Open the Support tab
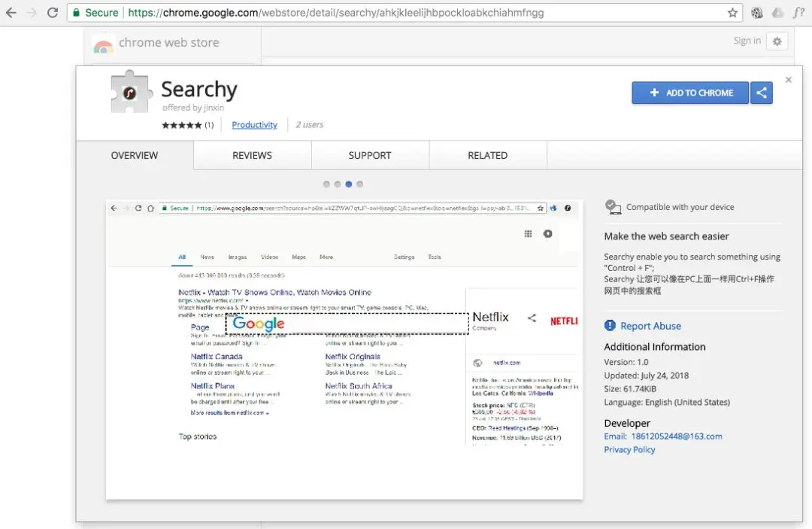Screen dimensions: 812x529 370,155
